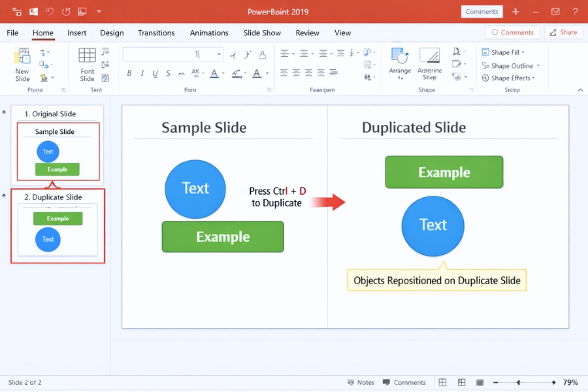
Task: Select the Comments icon in status bar
Action: coord(405,382)
